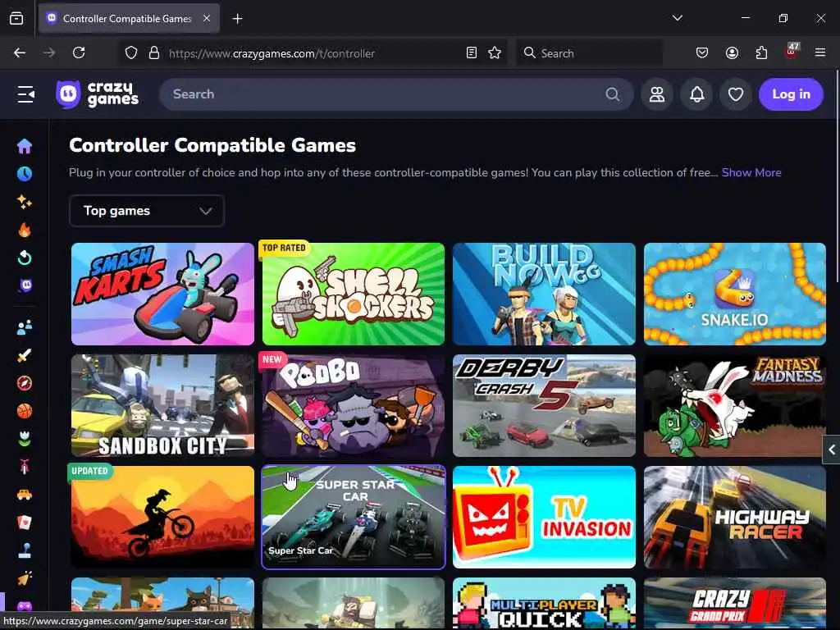Open the Card games icon
The width and height of the screenshot is (840, 630).
(24, 523)
